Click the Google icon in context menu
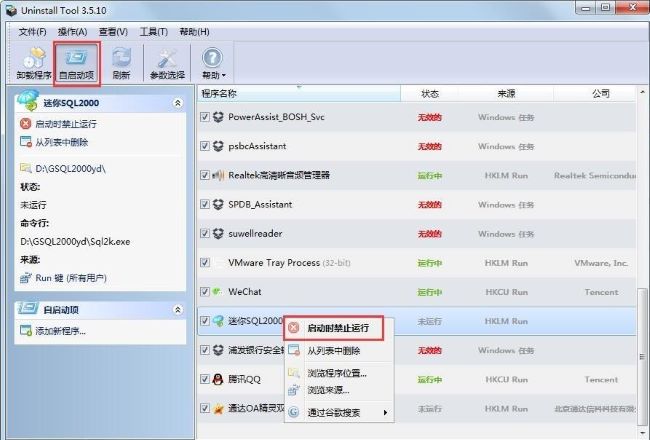650x440 pixels. click(x=293, y=412)
